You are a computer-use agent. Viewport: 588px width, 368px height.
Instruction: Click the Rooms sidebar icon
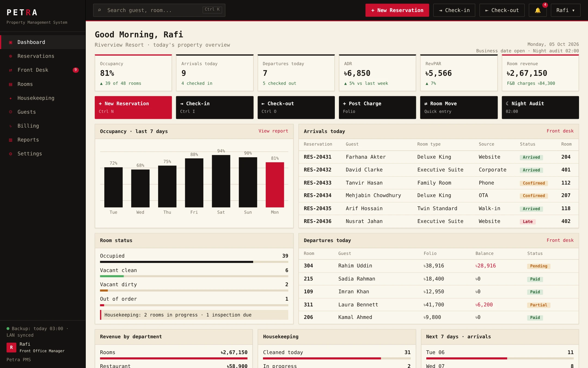(11, 84)
